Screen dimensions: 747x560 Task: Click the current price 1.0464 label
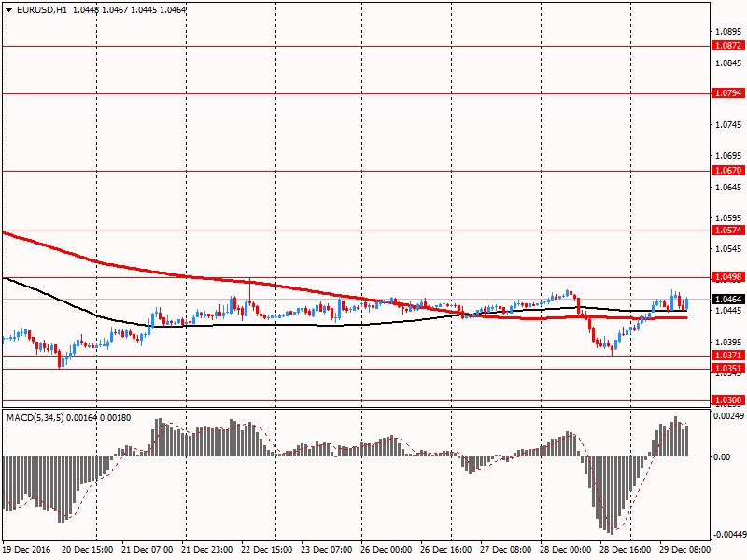[x=728, y=299]
